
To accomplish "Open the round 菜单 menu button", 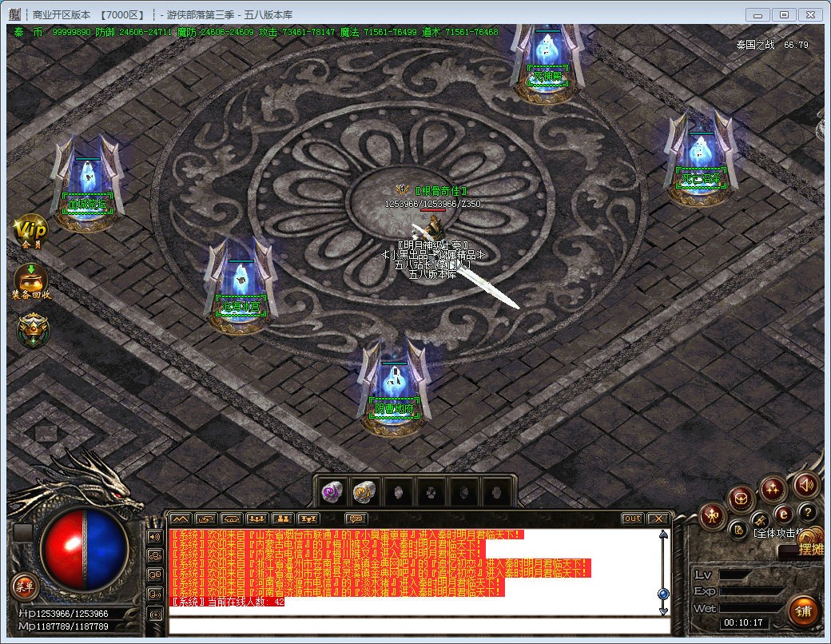I will tap(25, 586).
